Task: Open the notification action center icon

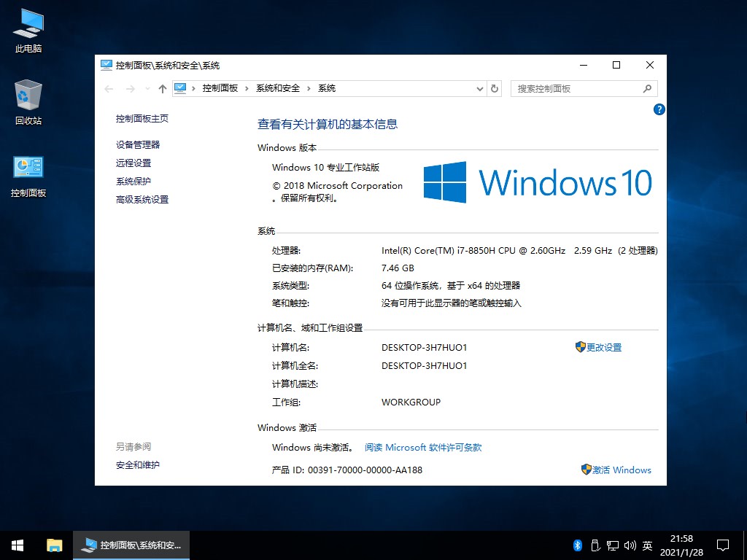Action: pos(723,545)
